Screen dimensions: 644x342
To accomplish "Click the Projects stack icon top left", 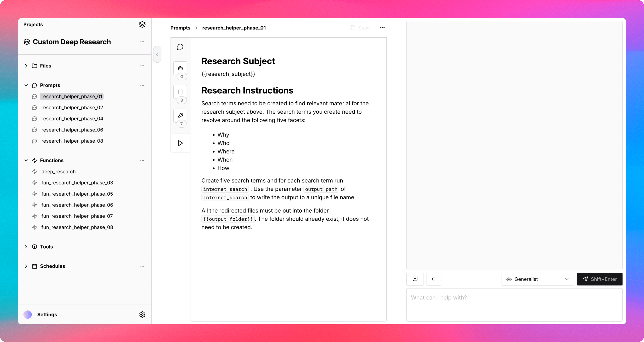I will [x=142, y=24].
